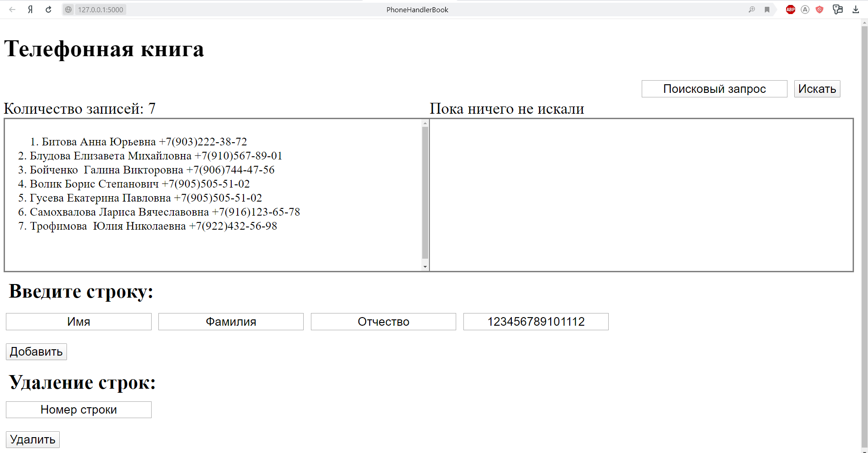868x453 pixels.
Task: Click the Количество записей: 7 label
Action: pyautogui.click(x=80, y=109)
